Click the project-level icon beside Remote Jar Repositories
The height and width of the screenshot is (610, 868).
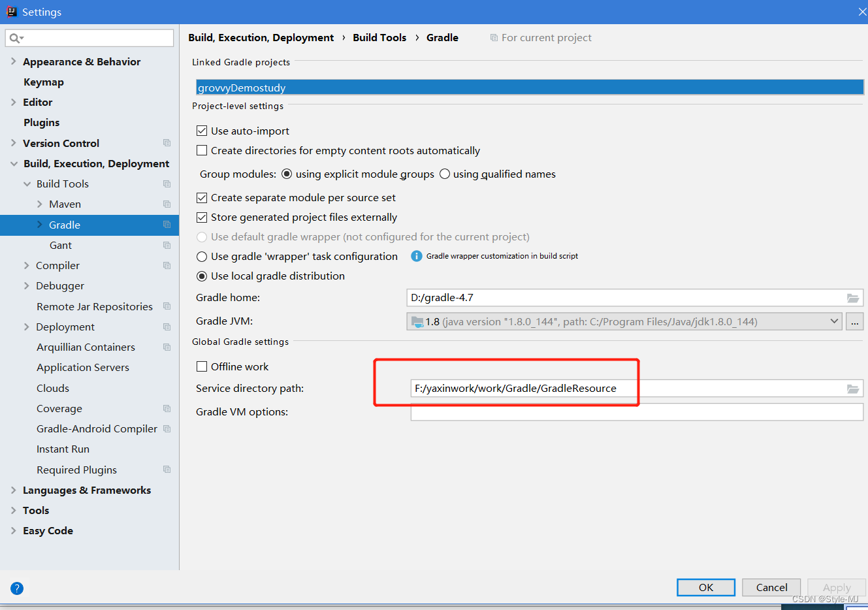tap(167, 306)
